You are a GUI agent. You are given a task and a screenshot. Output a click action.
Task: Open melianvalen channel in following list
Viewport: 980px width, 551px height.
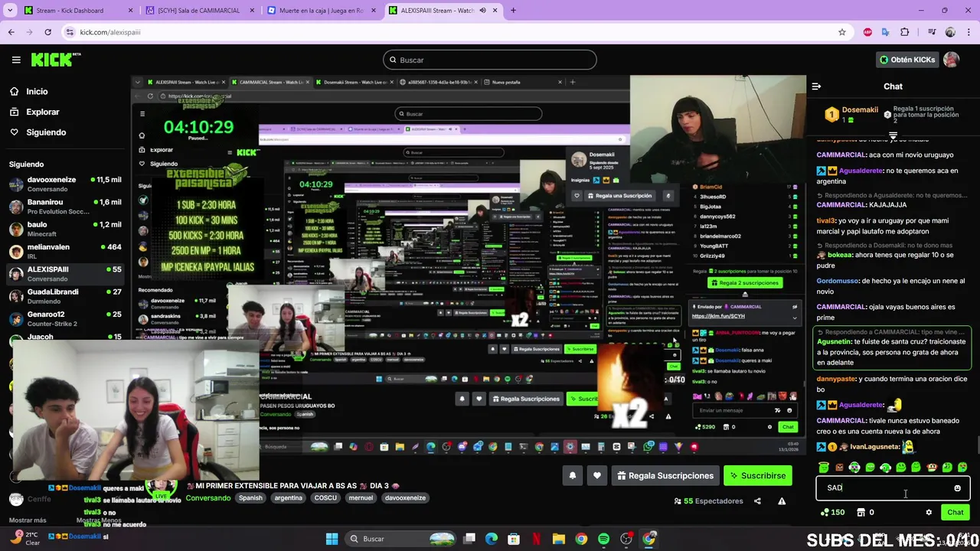[x=65, y=251]
